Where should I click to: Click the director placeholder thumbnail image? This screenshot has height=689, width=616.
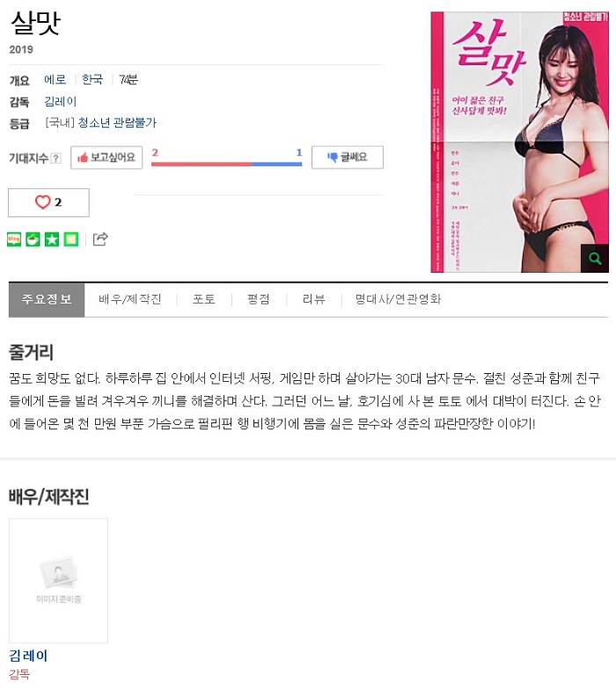(x=58, y=581)
